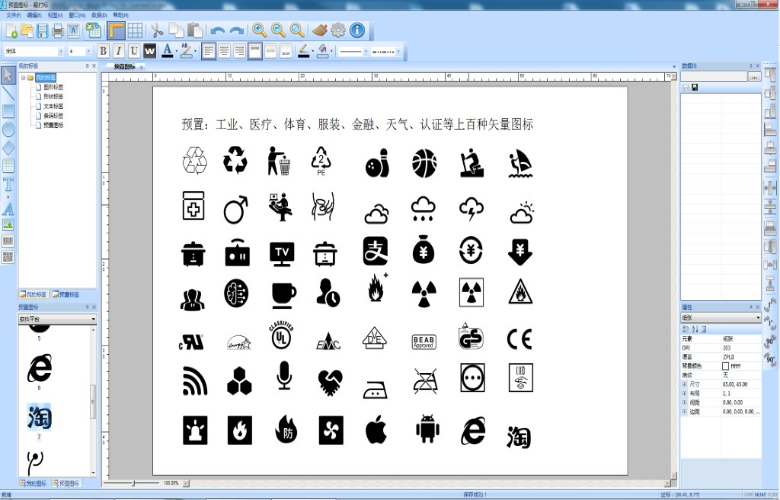Open print preview icon
Viewport: 780px width, 500px height.
coord(74,31)
